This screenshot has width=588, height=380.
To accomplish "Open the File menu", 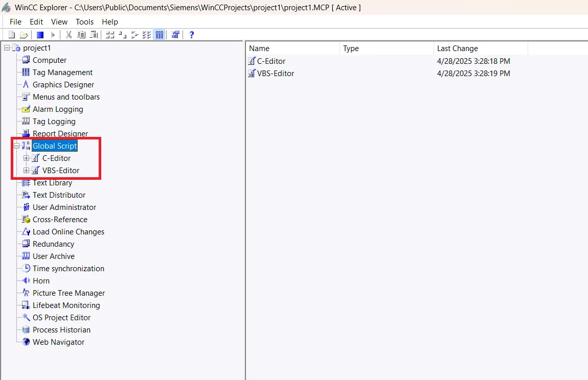I will pos(15,22).
